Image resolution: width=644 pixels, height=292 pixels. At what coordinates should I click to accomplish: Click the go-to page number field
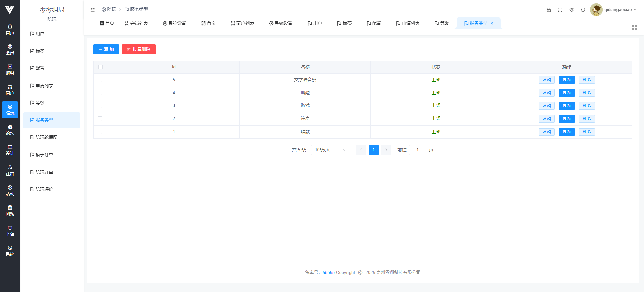pyautogui.click(x=417, y=150)
